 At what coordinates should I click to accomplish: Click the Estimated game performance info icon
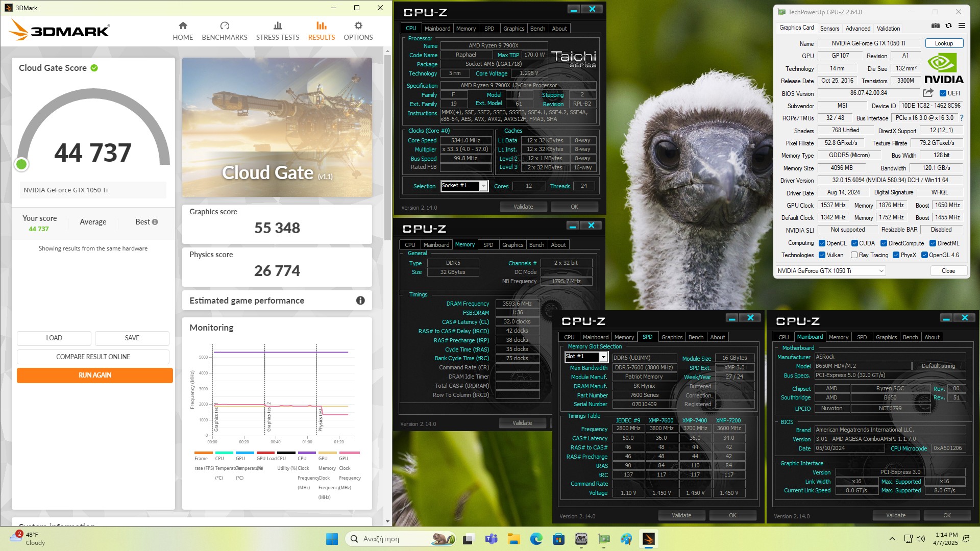click(360, 300)
